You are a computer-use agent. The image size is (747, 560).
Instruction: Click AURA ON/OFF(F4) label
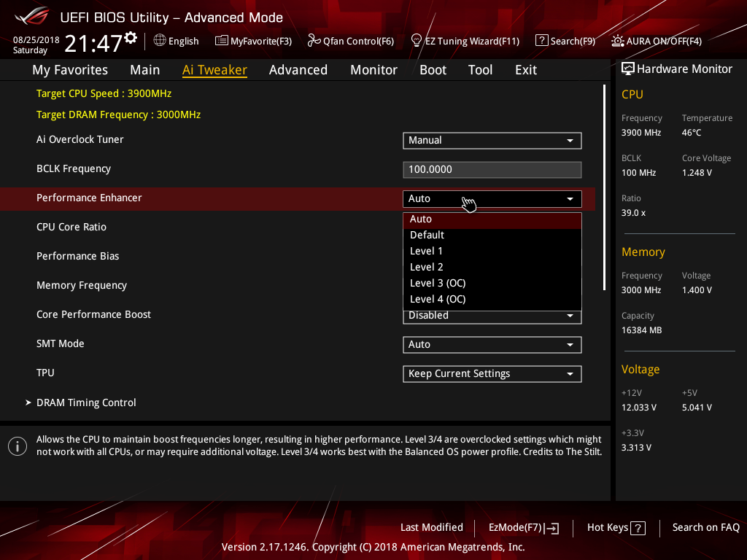click(664, 41)
